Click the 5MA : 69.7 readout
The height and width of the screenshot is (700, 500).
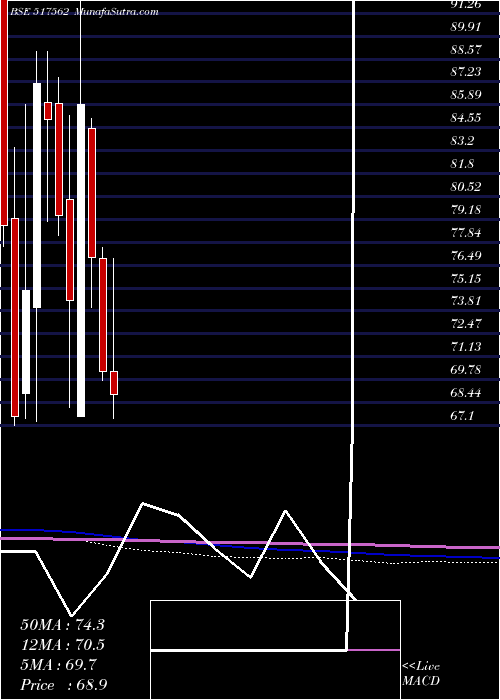pyautogui.click(x=58, y=665)
